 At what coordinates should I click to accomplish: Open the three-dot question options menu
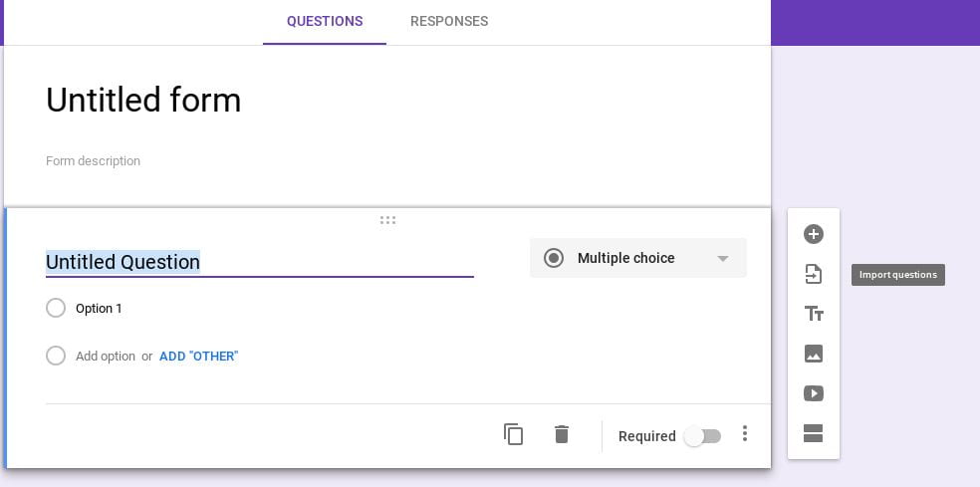point(744,434)
